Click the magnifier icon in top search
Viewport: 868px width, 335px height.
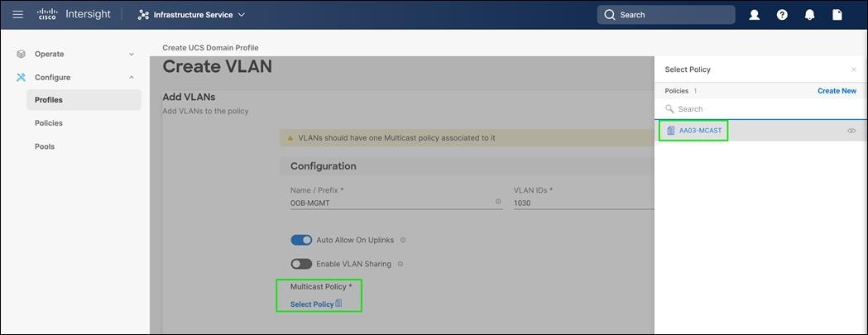point(610,15)
